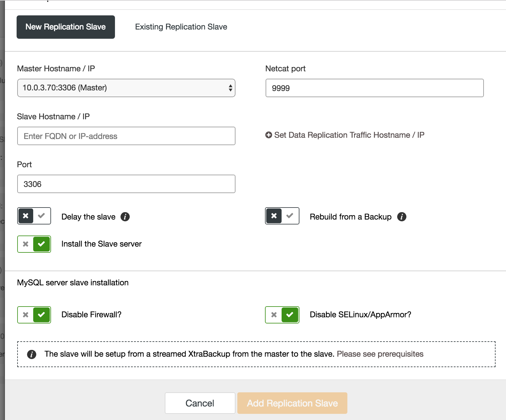Click the Master Hostname / IP label

56,69
